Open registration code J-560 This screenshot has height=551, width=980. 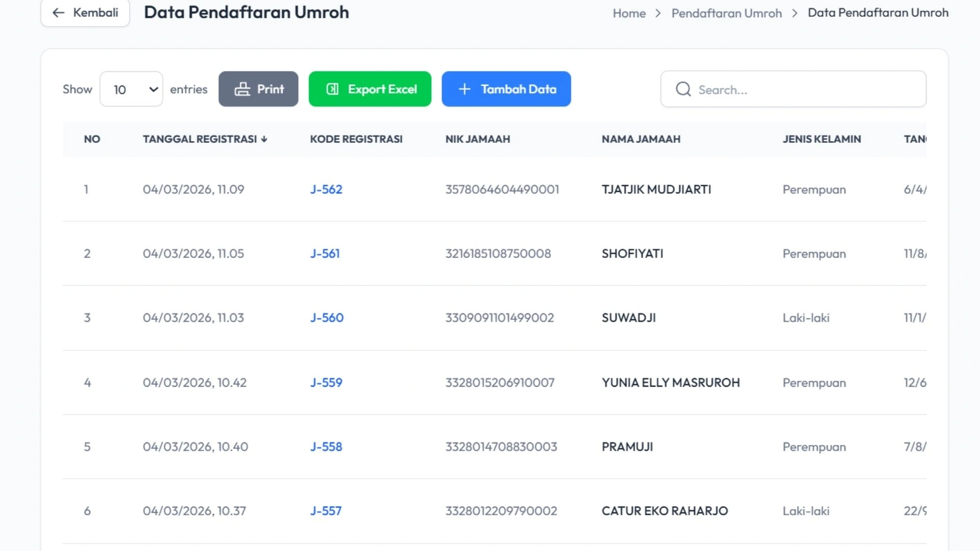point(327,318)
